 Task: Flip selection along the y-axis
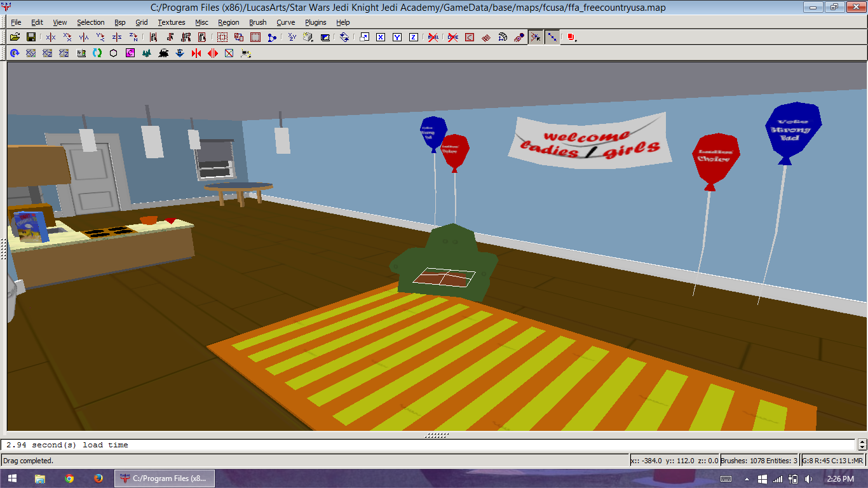pos(84,37)
